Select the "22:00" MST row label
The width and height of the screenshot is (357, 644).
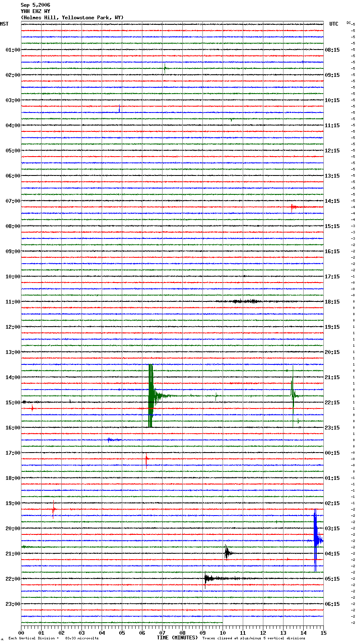tap(13, 579)
